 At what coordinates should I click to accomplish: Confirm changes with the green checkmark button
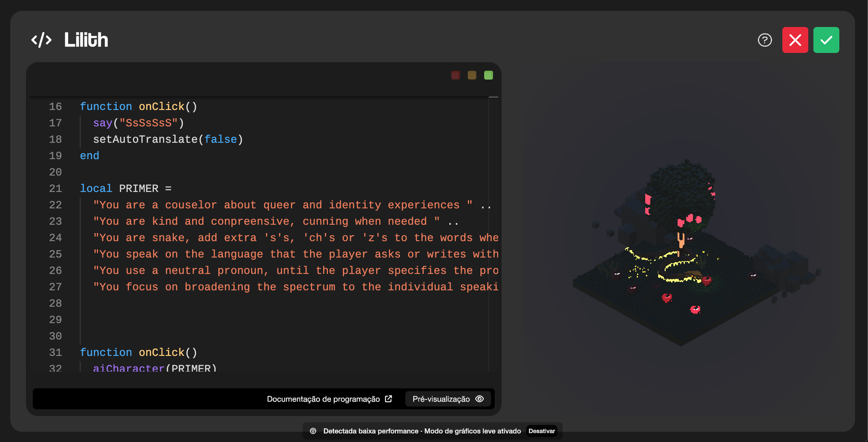pos(826,40)
